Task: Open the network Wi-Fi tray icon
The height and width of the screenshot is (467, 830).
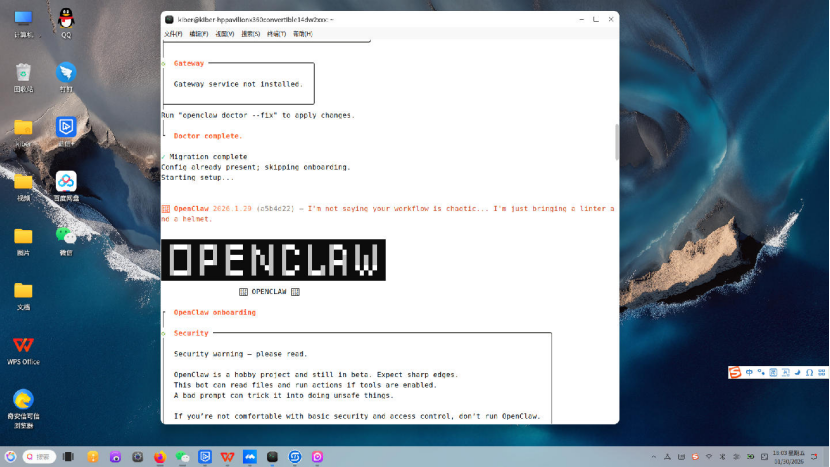Action: (709, 456)
